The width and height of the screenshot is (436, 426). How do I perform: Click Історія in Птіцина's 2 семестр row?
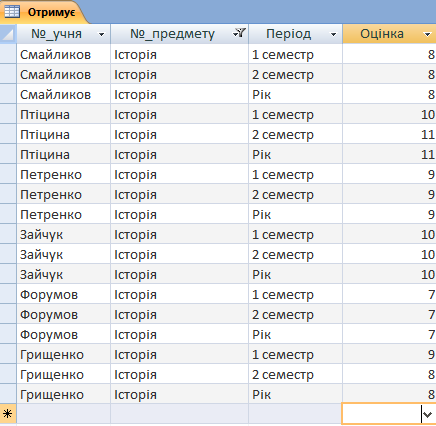(x=135, y=135)
